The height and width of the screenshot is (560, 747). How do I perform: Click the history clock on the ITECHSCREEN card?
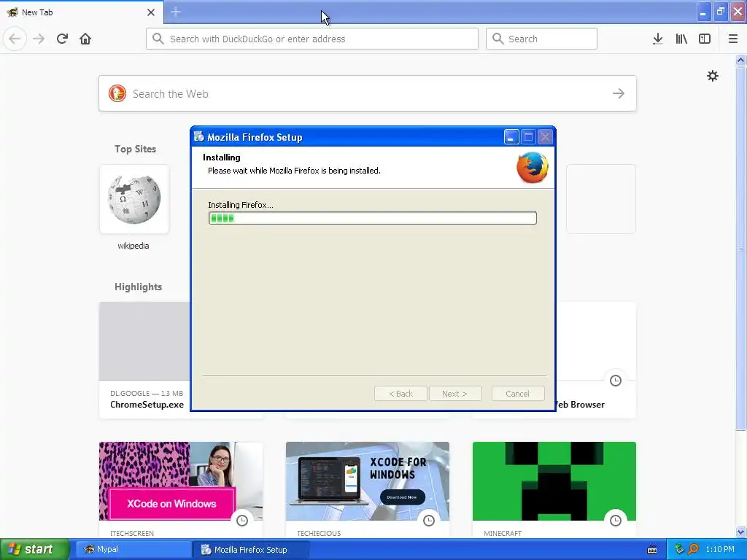coord(242,521)
